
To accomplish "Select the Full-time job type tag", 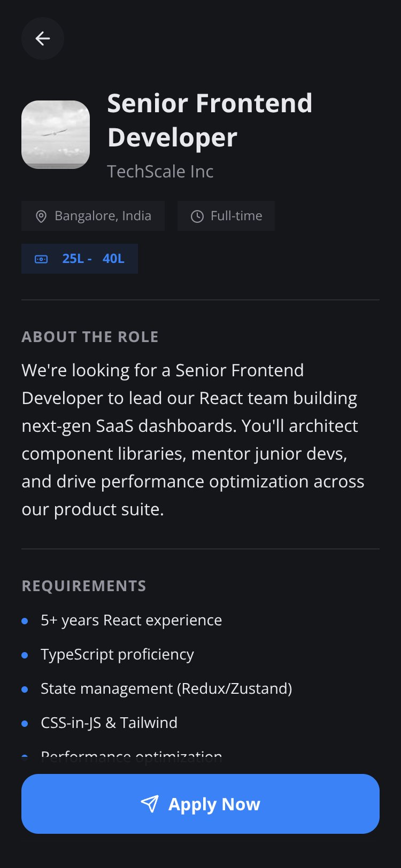I will click(x=226, y=216).
